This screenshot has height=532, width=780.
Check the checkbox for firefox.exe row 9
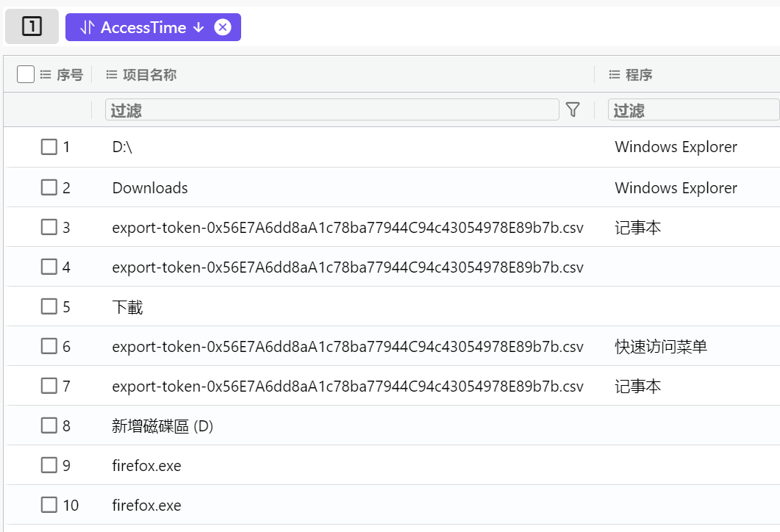click(x=49, y=465)
